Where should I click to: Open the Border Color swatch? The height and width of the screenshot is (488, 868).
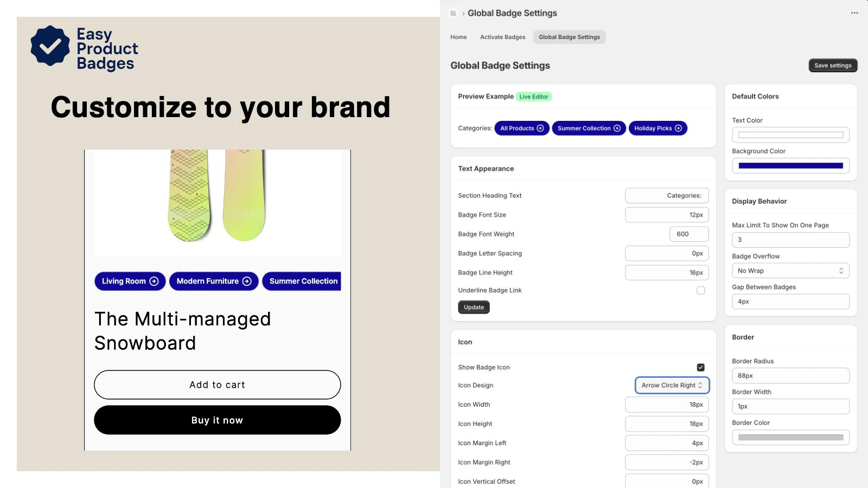[790, 438]
